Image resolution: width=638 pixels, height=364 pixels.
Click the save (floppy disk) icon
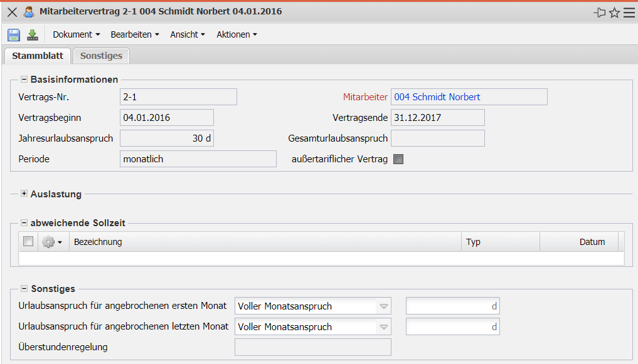(x=14, y=35)
